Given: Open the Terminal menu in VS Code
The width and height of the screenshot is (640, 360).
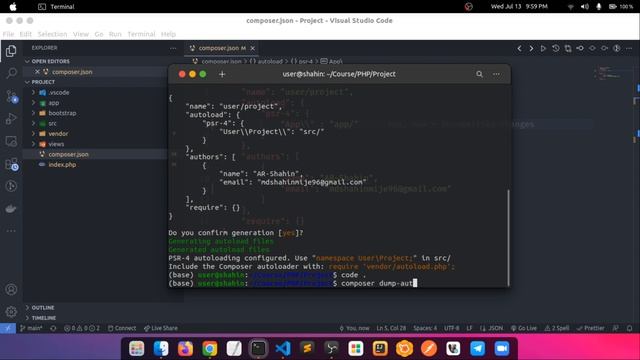Looking at the screenshot, I should tap(141, 34).
